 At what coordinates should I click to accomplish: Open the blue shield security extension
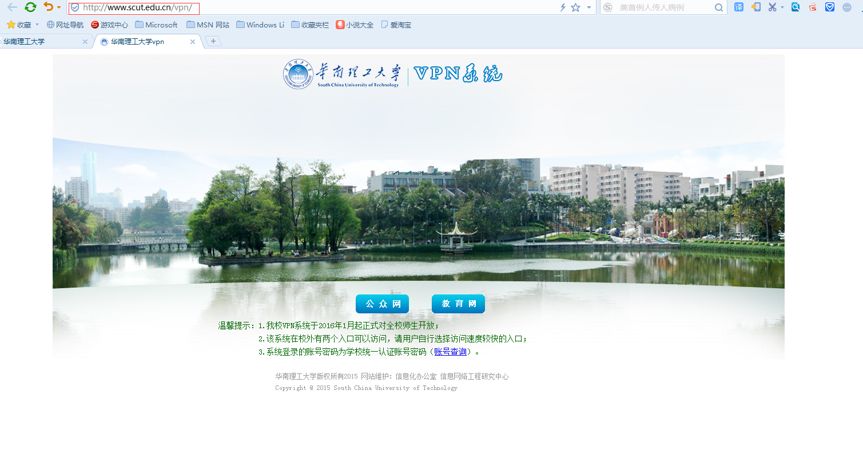(x=830, y=7)
